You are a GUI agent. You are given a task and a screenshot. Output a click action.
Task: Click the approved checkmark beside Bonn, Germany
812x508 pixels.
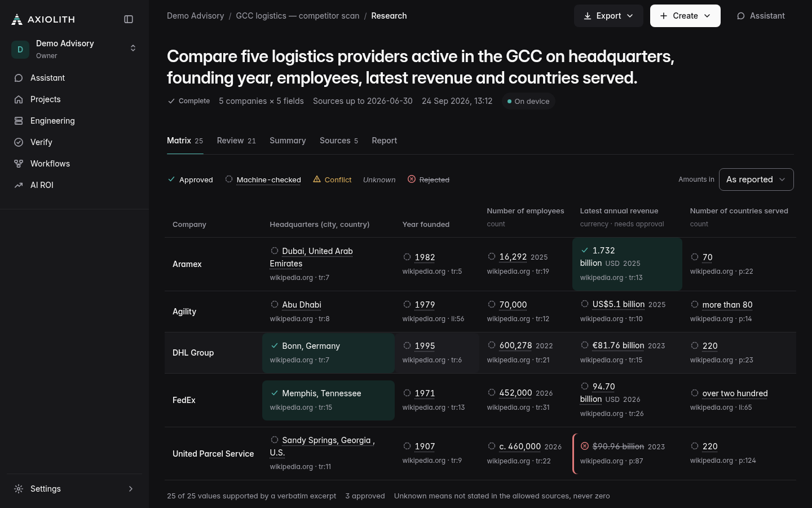click(275, 345)
